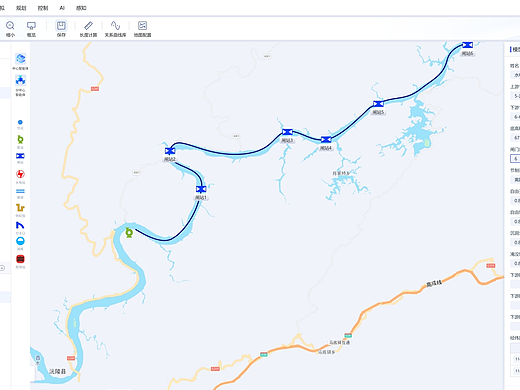Select the central agent (中心智能体) layers icon
This screenshot has height=390, width=520.
21,59
